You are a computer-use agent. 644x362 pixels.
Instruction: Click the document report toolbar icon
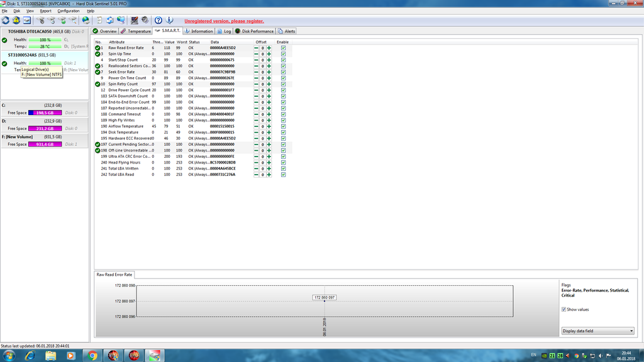click(99, 20)
